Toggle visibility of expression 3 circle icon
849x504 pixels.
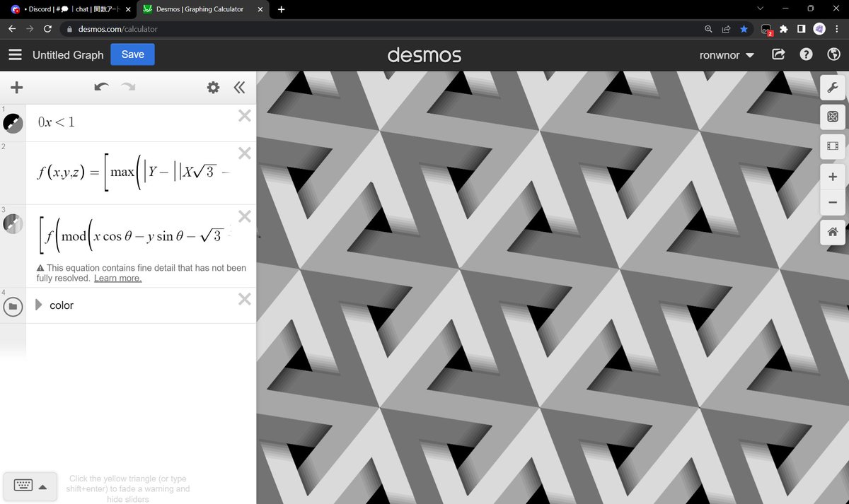[x=13, y=223]
